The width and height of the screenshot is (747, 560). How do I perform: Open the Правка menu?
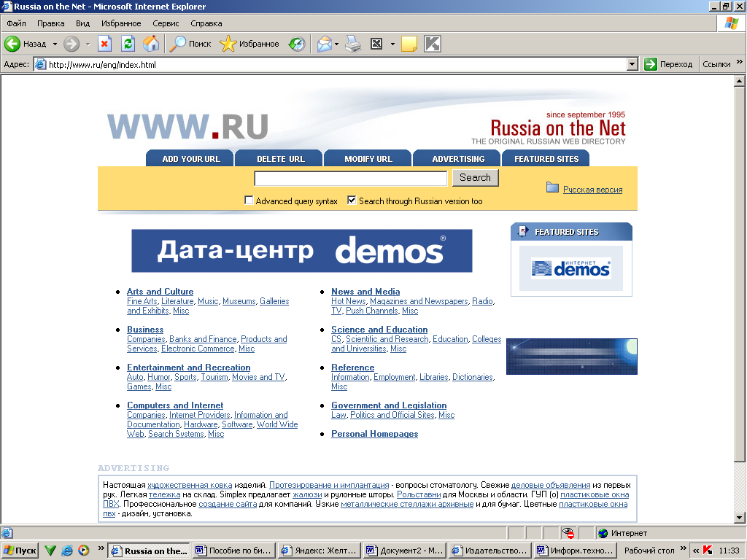[x=50, y=23]
